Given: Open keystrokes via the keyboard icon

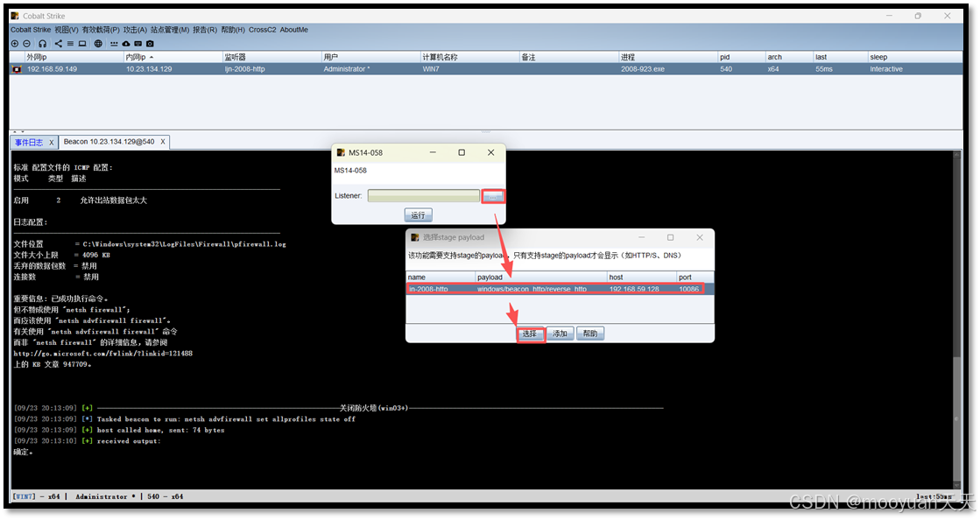Looking at the screenshot, I should coord(138,44).
